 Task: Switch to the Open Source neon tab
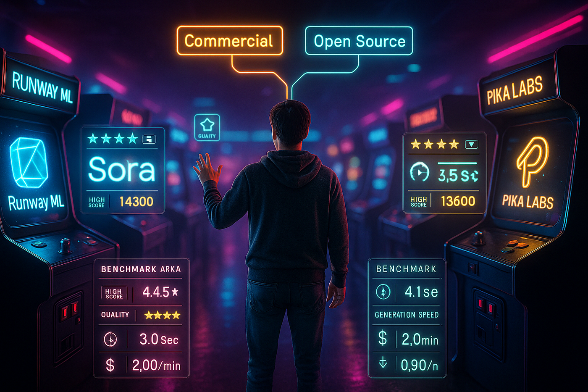359,41
